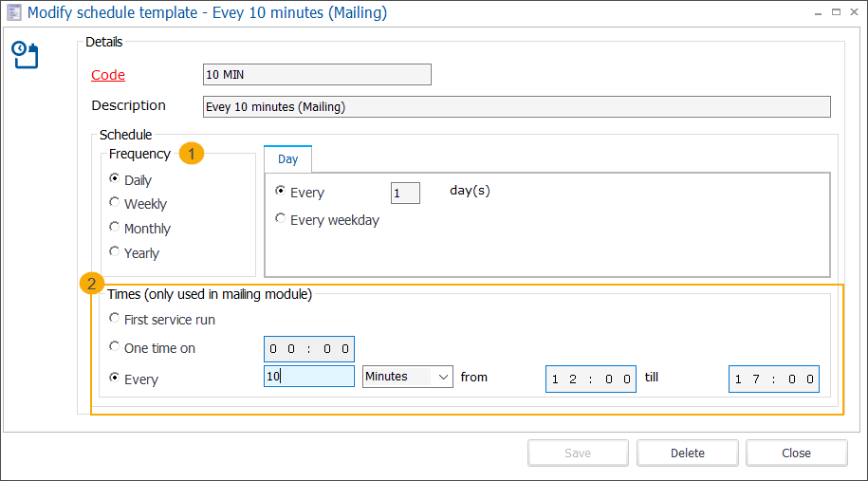Maximize the schedule template window
868x481 pixels.
(836, 12)
